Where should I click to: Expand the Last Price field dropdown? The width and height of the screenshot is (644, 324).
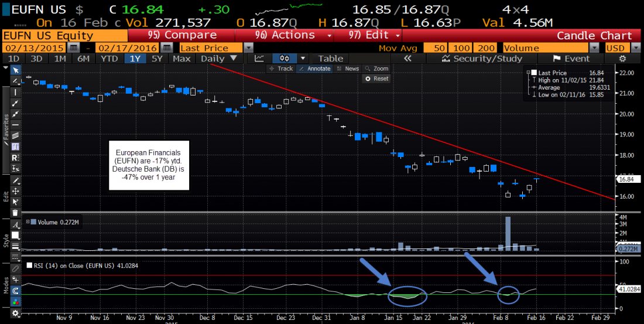(x=248, y=47)
